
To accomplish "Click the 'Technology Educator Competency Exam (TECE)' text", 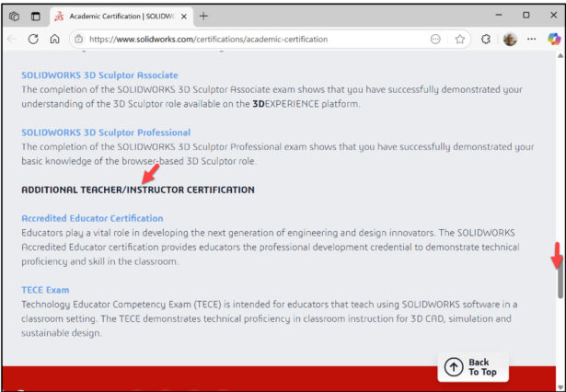I will [121, 305].
